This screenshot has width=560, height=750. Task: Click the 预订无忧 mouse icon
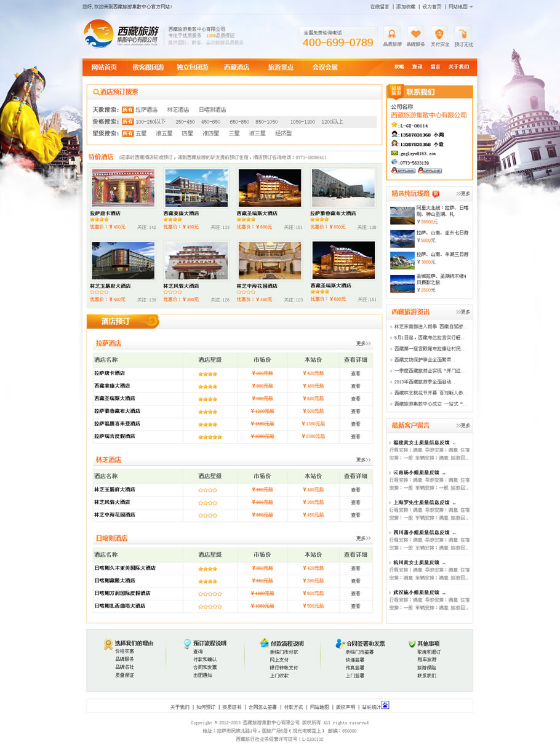[463, 33]
